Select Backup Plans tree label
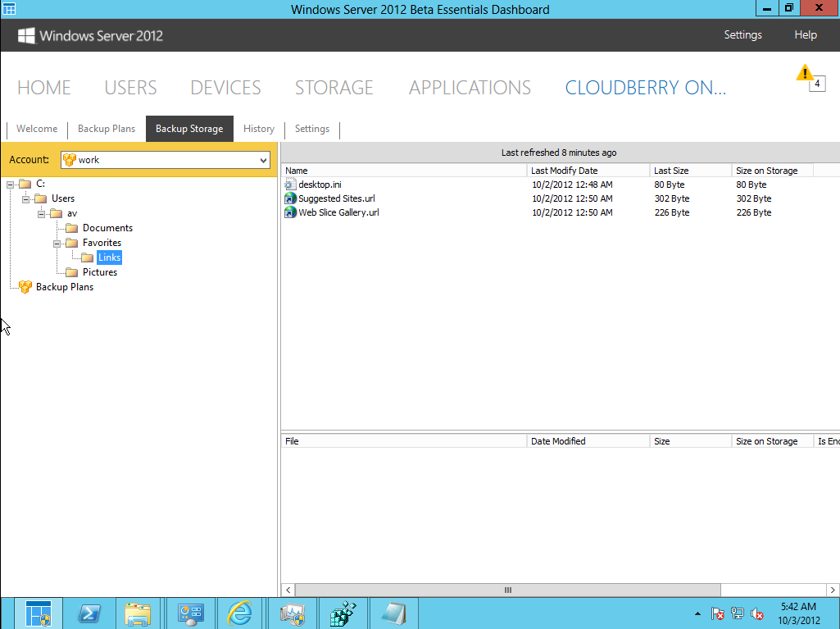 click(65, 287)
